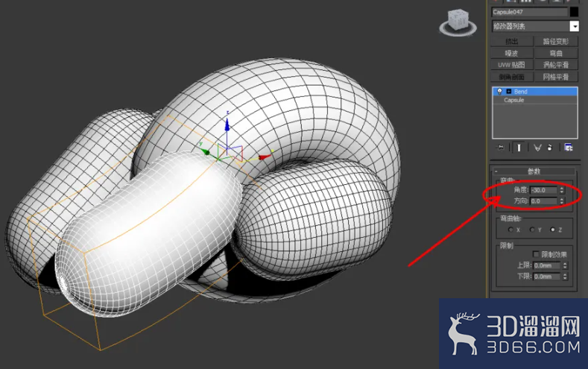Click the 涡轮平滑 modifier button
The width and height of the screenshot is (588, 369).
pyautogui.click(x=556, y=65)
